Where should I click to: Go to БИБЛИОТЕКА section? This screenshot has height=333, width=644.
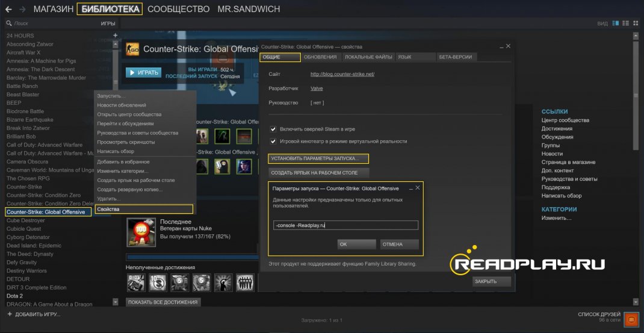pyautogui.click(x=110, y=9)
